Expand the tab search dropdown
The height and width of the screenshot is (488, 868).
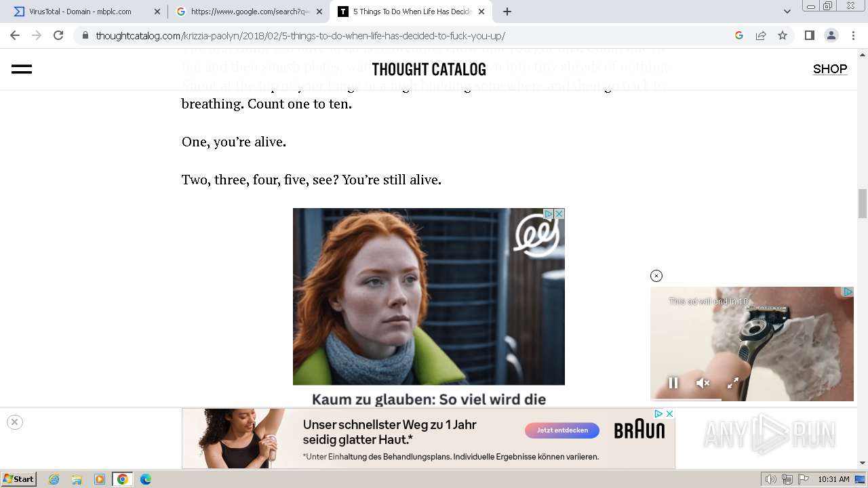pyautogui.click(x=787, y=12)
